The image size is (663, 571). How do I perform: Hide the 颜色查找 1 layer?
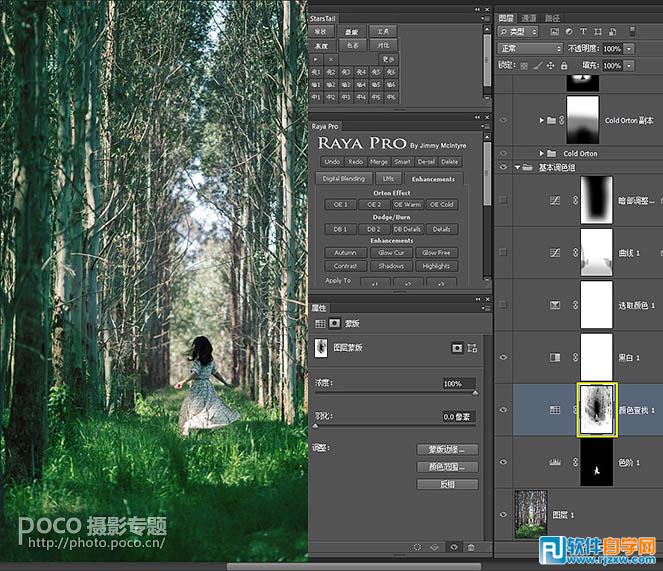pos(503,409)
